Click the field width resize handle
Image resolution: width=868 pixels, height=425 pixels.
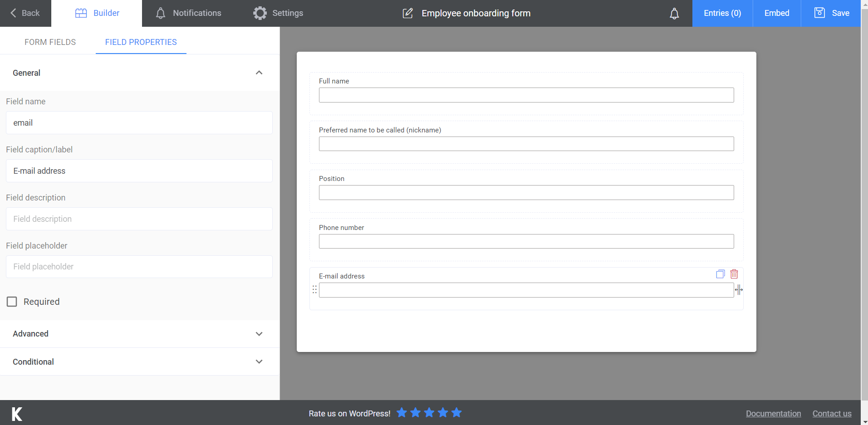739,289
